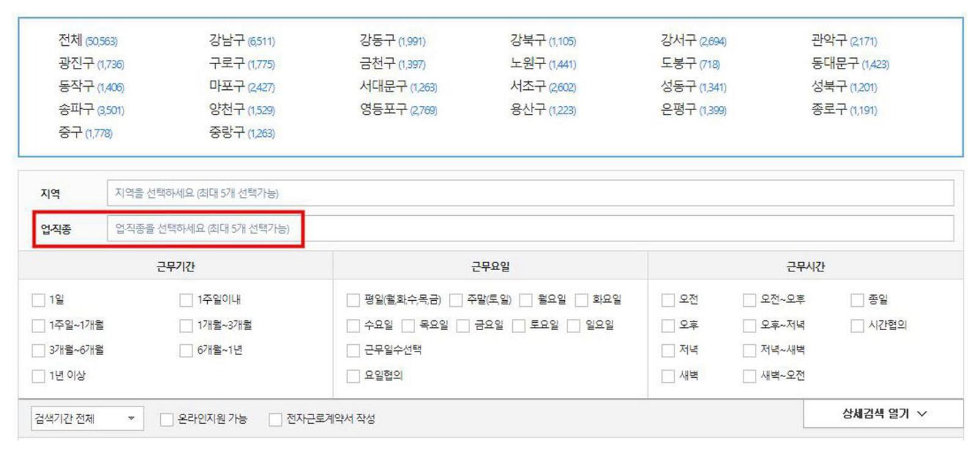Check the 요일협의 option
Viewport: 980px width, 453px height.
click(353, 377)
